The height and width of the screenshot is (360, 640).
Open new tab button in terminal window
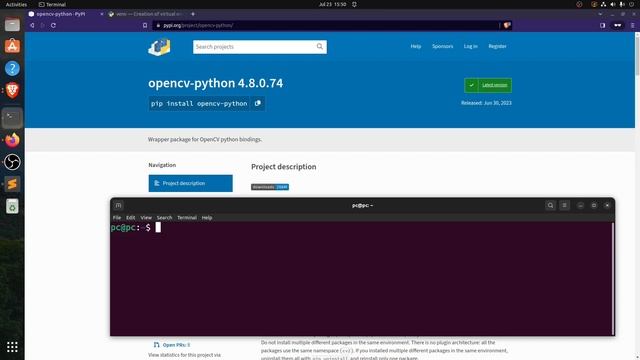(x=118, y=205)
